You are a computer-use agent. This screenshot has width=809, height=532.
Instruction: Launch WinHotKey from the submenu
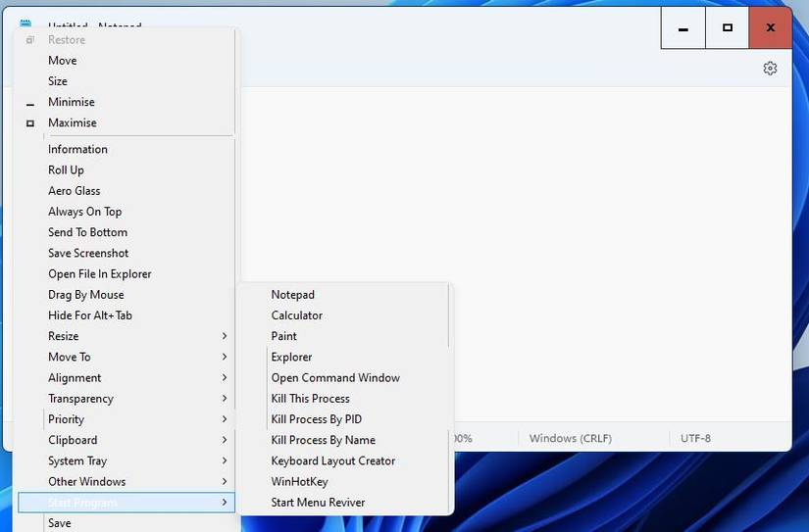pos(344,481)
